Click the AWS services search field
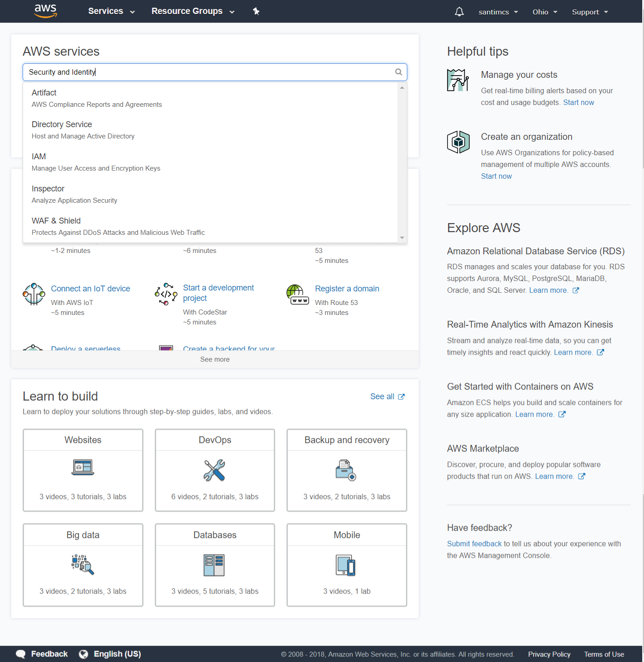The height and width of the screenshot is (662, 644). pyautogui.click(x=215, y=72)
